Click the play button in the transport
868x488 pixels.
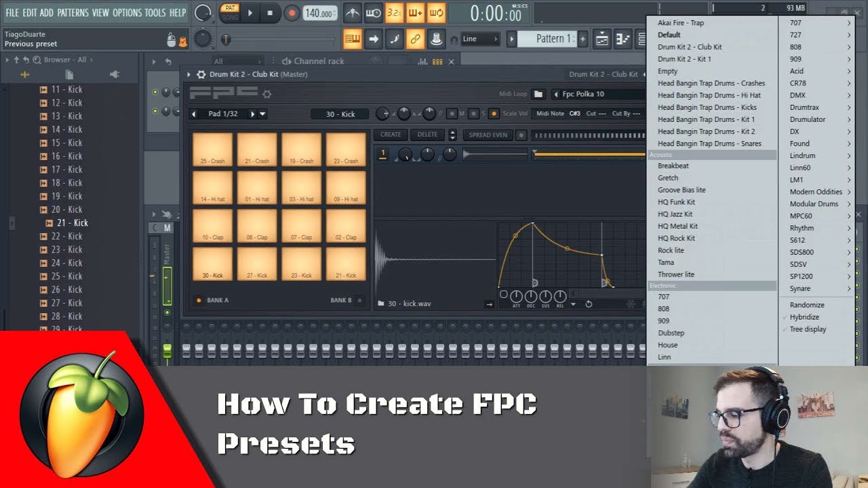point(250,13)
